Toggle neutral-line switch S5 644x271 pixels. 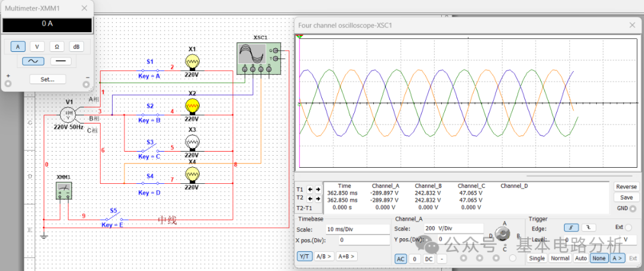coord(113,217)
